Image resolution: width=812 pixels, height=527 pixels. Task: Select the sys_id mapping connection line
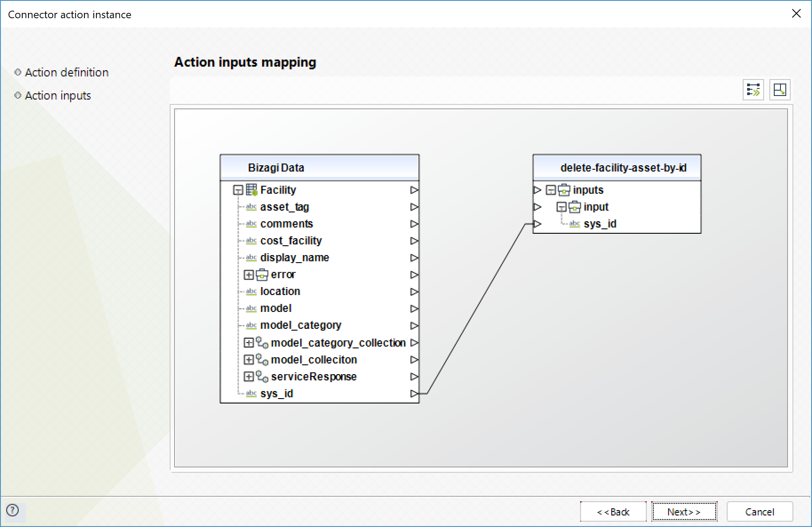pyautogui.click(x=476, y=309)
